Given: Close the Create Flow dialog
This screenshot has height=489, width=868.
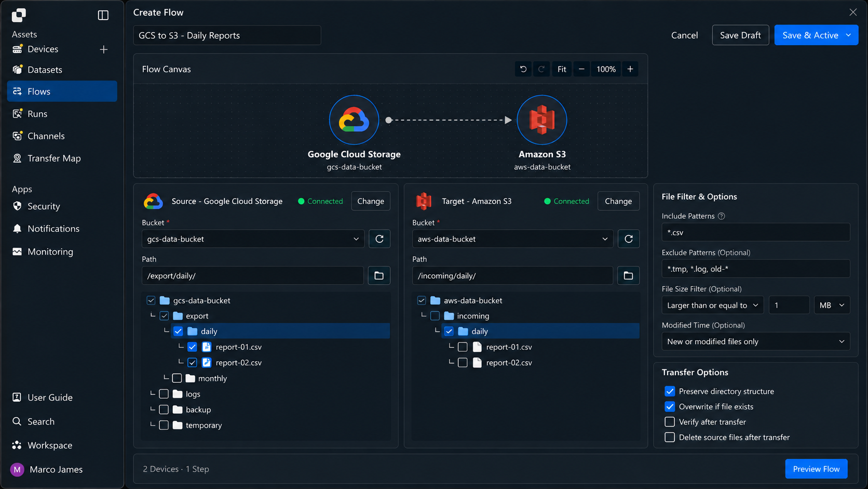Looking at the screenshot, I should 853,12.
